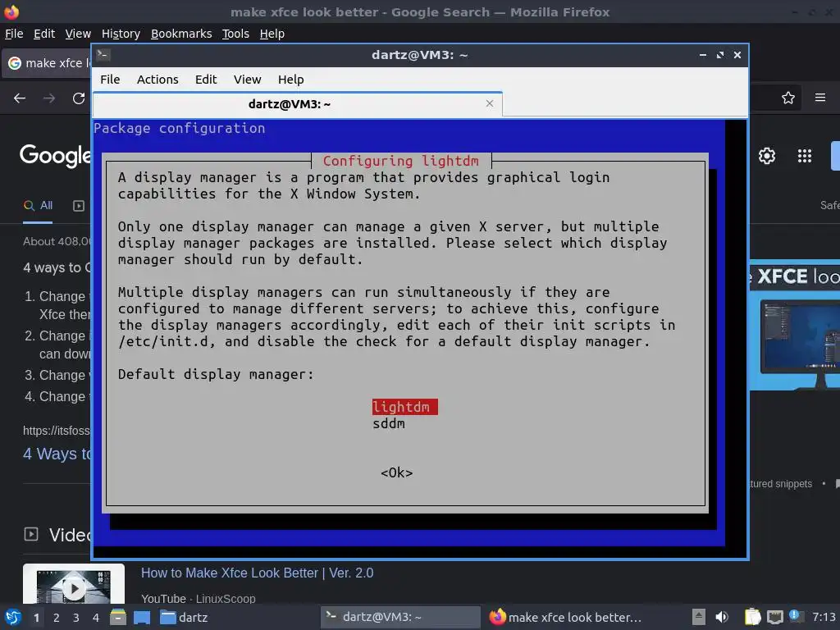The width and height of the screenshot is (840, 630).
Task: Open the Lubuntu start menu icon
Action: click(11, 617)
